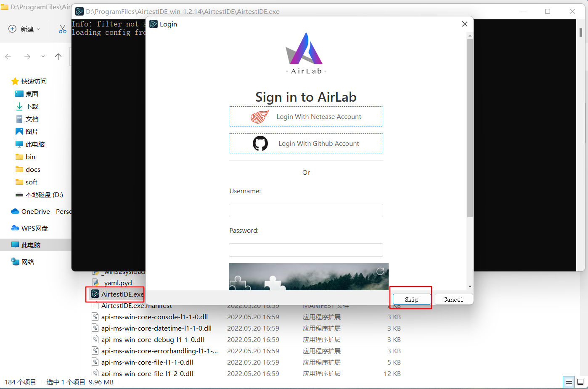Click Login With Netease Account button

(306, 116)
